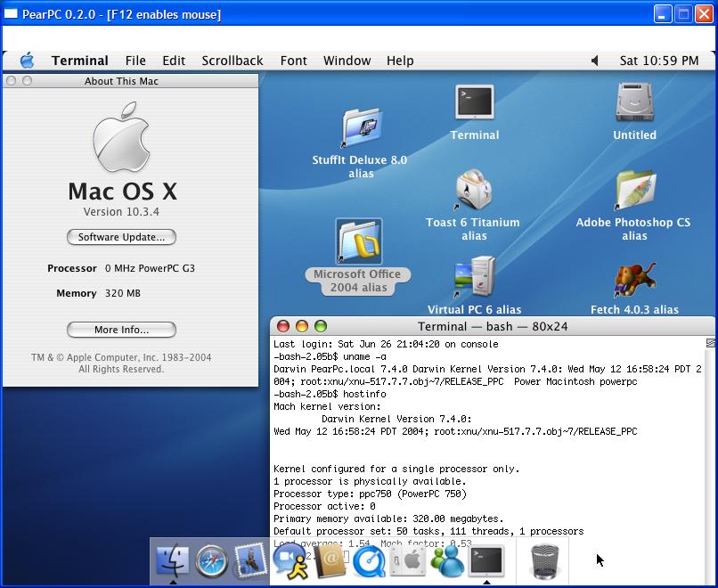Open the Window menu
The height and width of the screenshot is (588, 718).
pos(347,61)
